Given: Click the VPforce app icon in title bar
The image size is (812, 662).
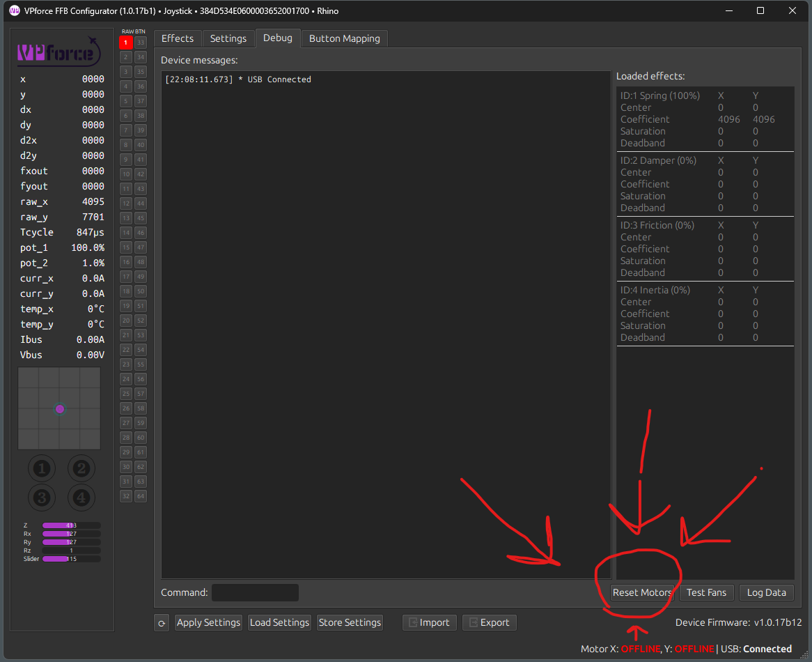Looking at the screenshot, I should tap(14, 10).
